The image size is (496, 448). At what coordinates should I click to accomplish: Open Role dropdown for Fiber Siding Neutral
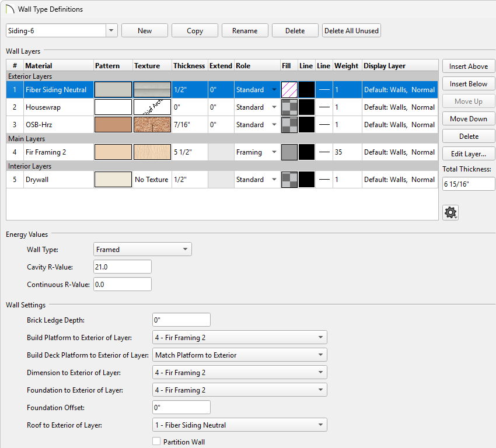pos(274,90)
